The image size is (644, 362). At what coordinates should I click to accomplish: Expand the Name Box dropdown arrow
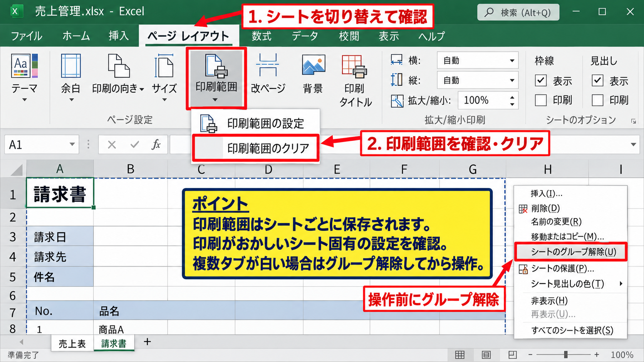pos(72,145)
